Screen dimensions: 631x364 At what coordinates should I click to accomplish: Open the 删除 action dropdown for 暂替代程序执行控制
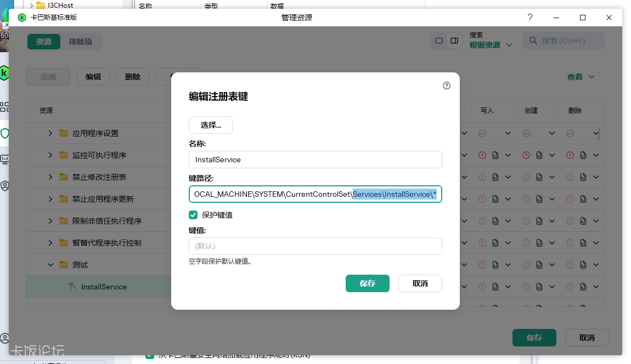pyautogui.click(x=596, y=243)
